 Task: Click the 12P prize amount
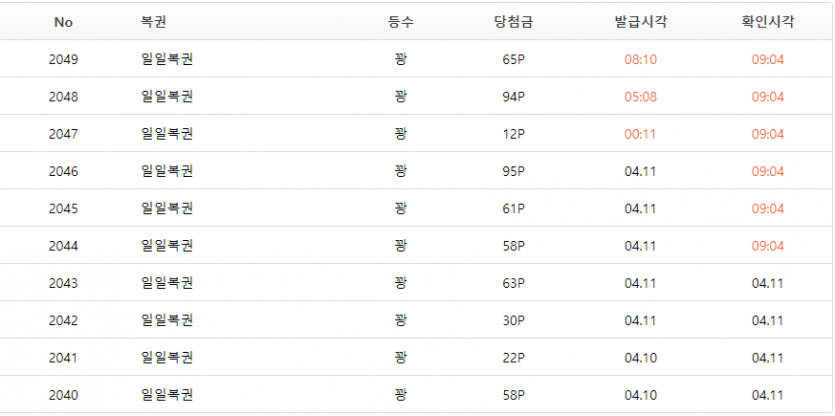click(513, 134)
